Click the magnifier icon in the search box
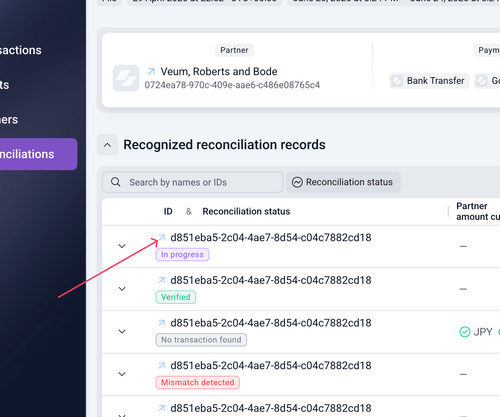Image resolution: width=500 pixels, height=417 pixels. tap(116, 182)
